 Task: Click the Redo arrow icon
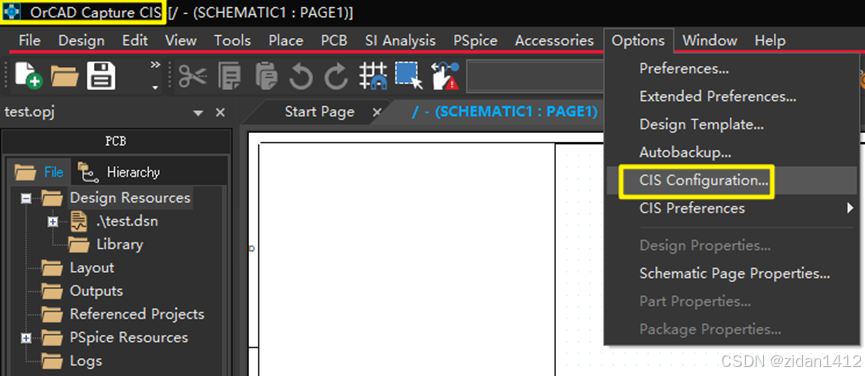point(336,76)
